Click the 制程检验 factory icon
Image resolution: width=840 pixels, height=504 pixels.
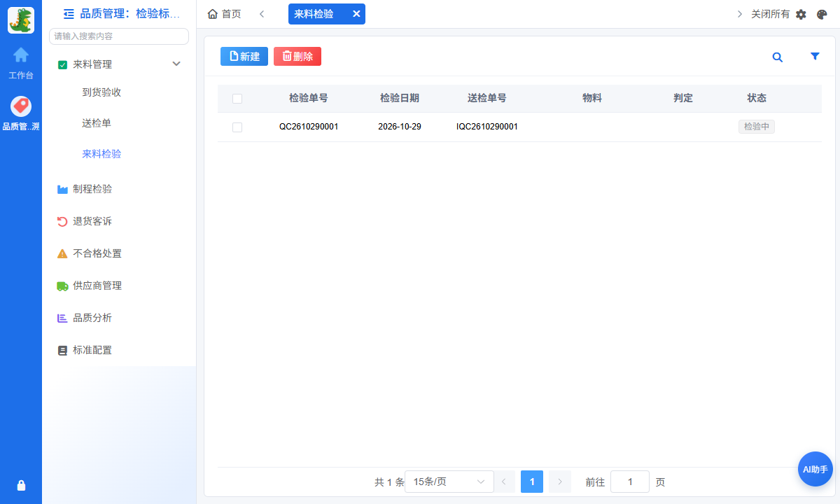(x=62, y=189)
